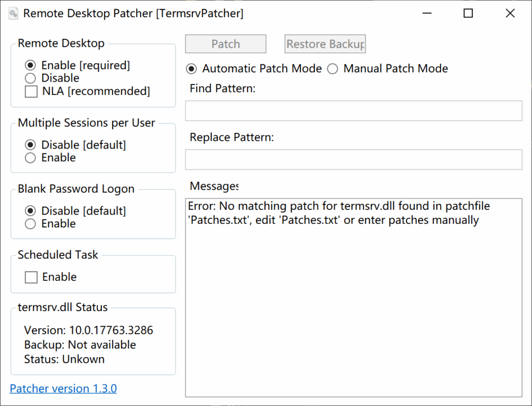Enable the Scheduled Task option

point(31,277)
